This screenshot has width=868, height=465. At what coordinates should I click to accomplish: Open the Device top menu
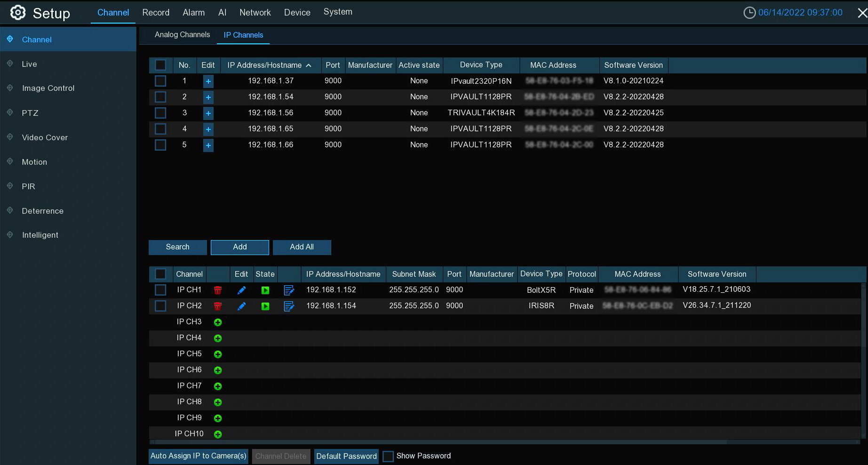click(297, 13)
